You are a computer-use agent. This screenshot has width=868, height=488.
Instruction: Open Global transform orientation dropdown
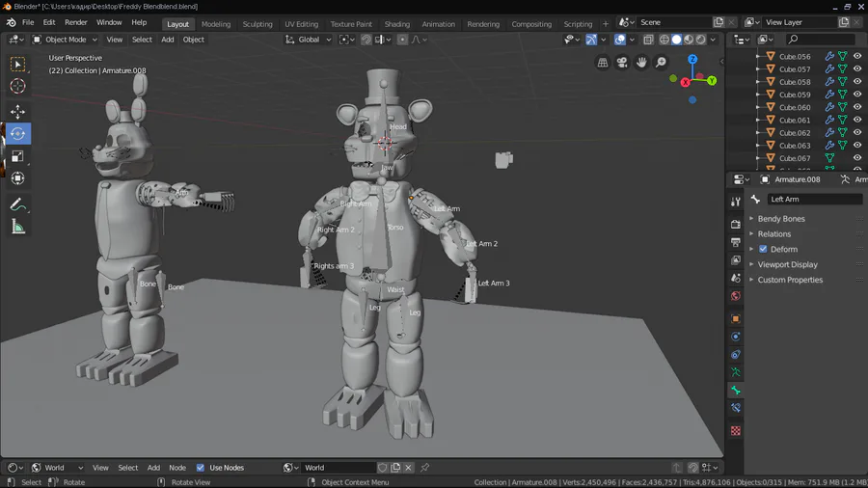pos(308,40)
